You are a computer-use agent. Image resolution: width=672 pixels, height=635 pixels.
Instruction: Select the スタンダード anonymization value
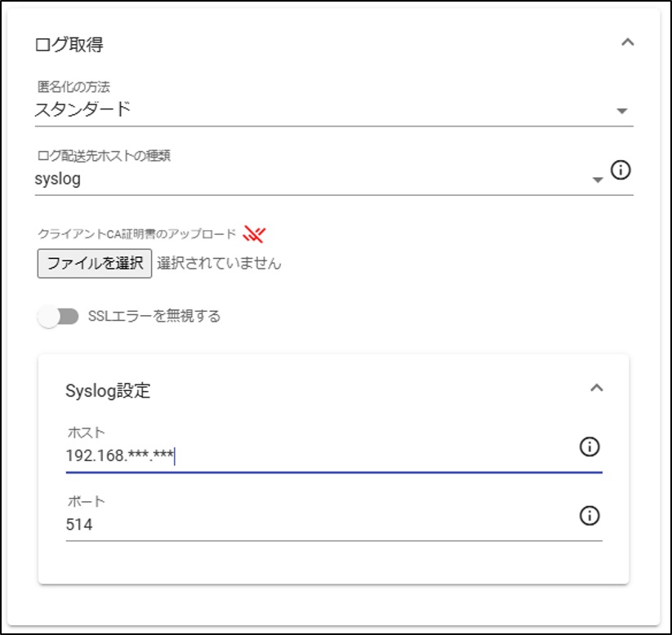click(x=82, y=109)
